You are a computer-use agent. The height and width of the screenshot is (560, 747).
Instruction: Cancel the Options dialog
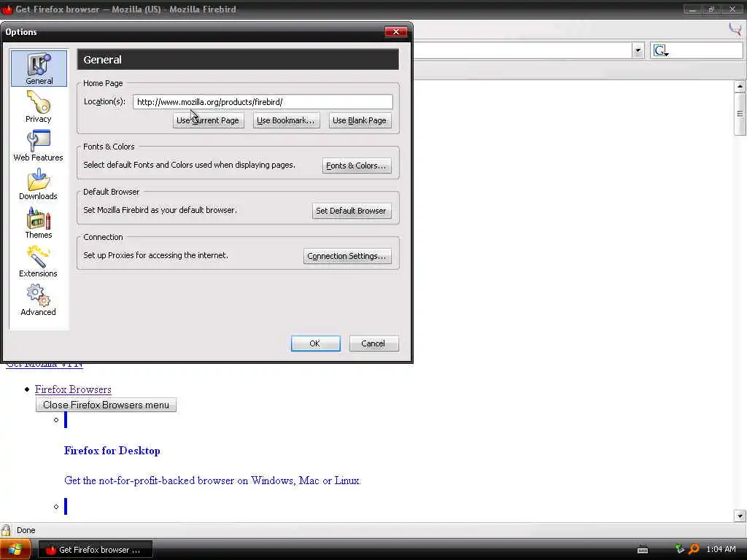pos(373,343)
